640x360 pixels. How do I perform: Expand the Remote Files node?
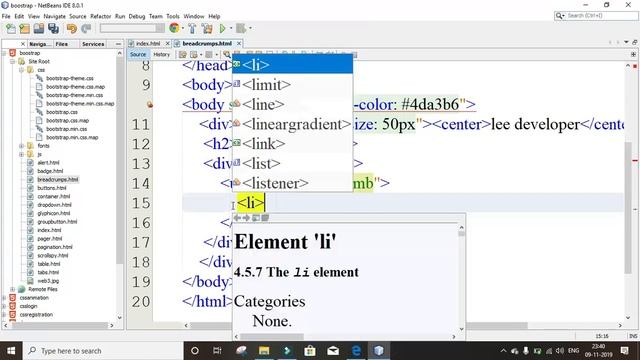coord(13,289)
